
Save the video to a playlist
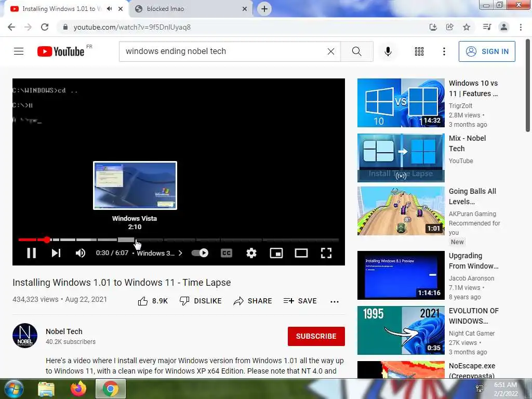click(x=300, y=301)
